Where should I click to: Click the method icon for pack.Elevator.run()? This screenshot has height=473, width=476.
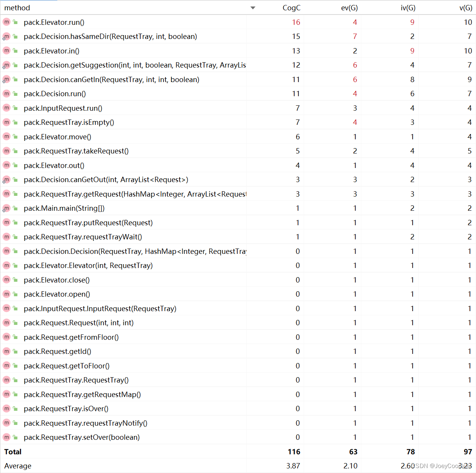[x=6, y=22]
